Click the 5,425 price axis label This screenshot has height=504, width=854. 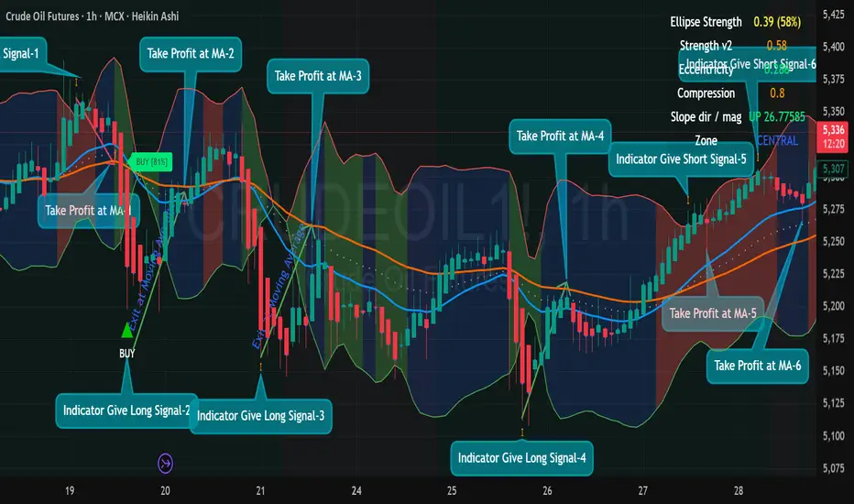pos(833,15)
